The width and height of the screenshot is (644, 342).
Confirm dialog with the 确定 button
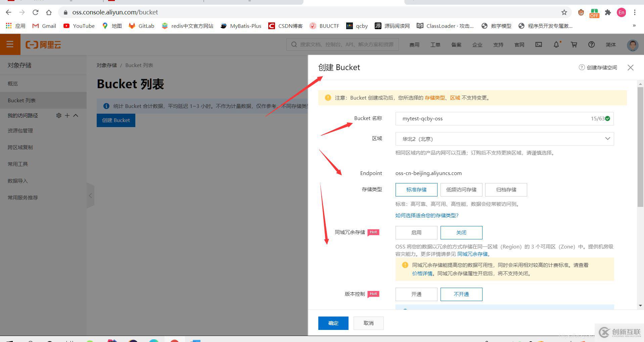tap(333, 323)
